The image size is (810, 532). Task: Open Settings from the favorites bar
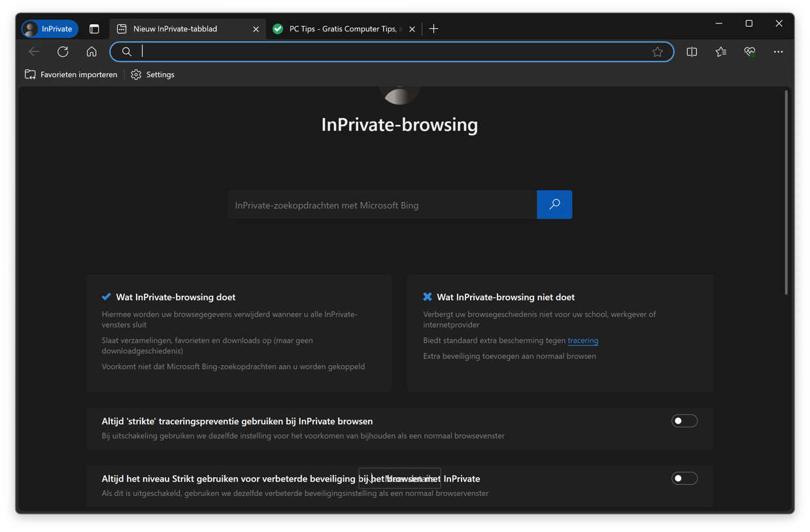tap(152, 75)
